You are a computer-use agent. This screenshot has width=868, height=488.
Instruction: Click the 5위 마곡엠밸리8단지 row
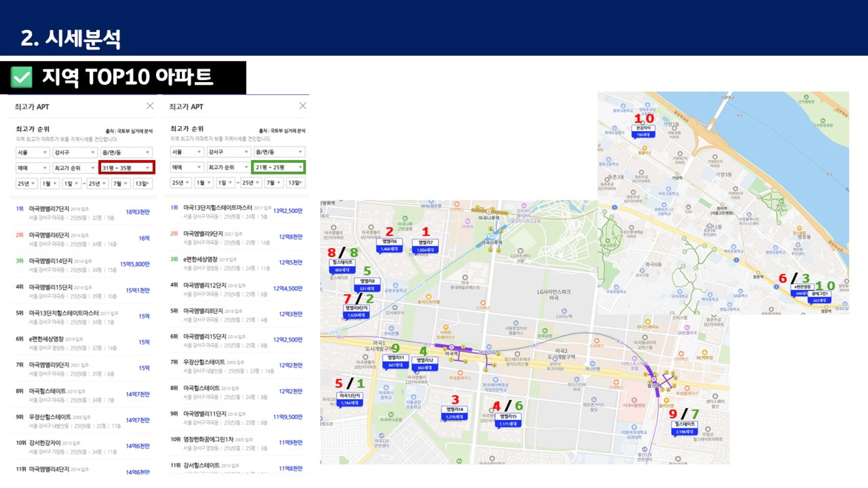coord(237,314)
